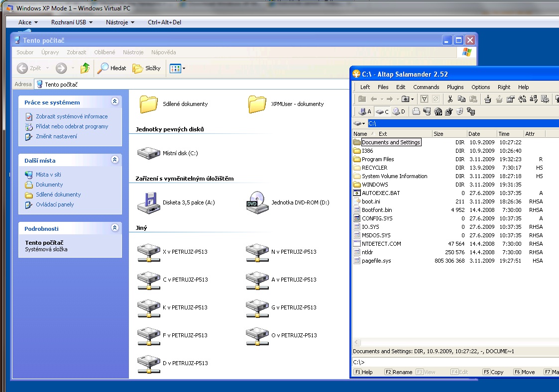Open the Network icon in Salamander drive bar
Viewport: 559px width, 392px height.
coord(427,112)
